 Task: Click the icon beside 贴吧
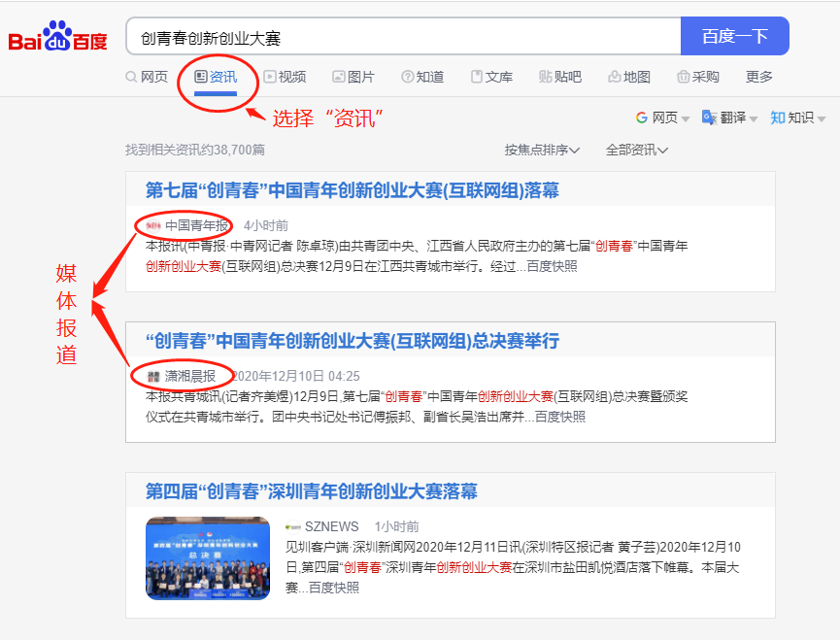(x=546, y=77)
